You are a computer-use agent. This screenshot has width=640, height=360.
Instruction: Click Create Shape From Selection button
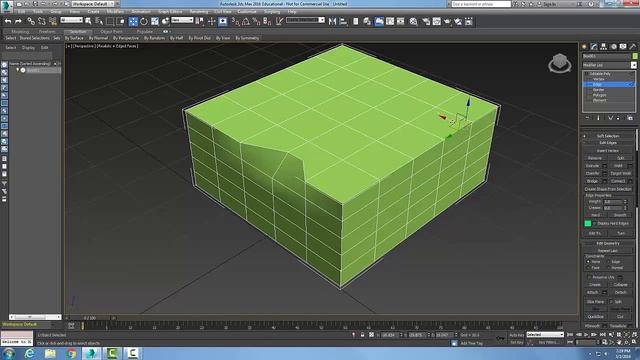point(608,189)
